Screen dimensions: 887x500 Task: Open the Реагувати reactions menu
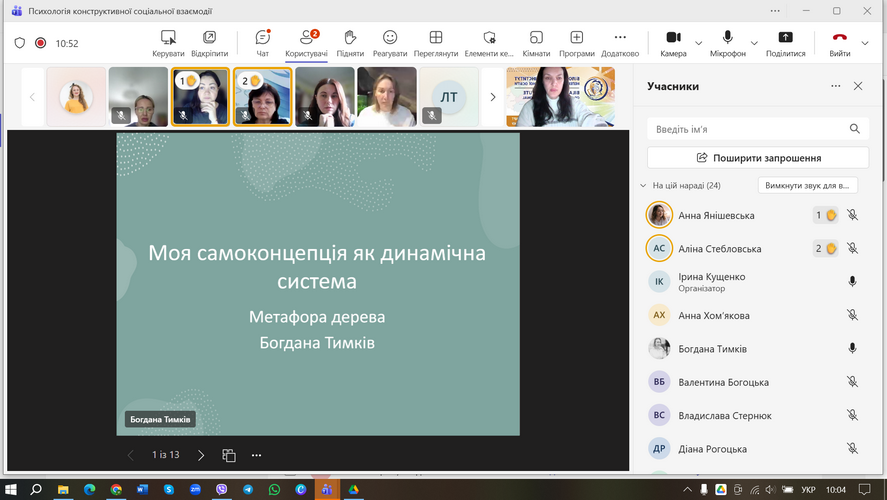pos(390,43)
